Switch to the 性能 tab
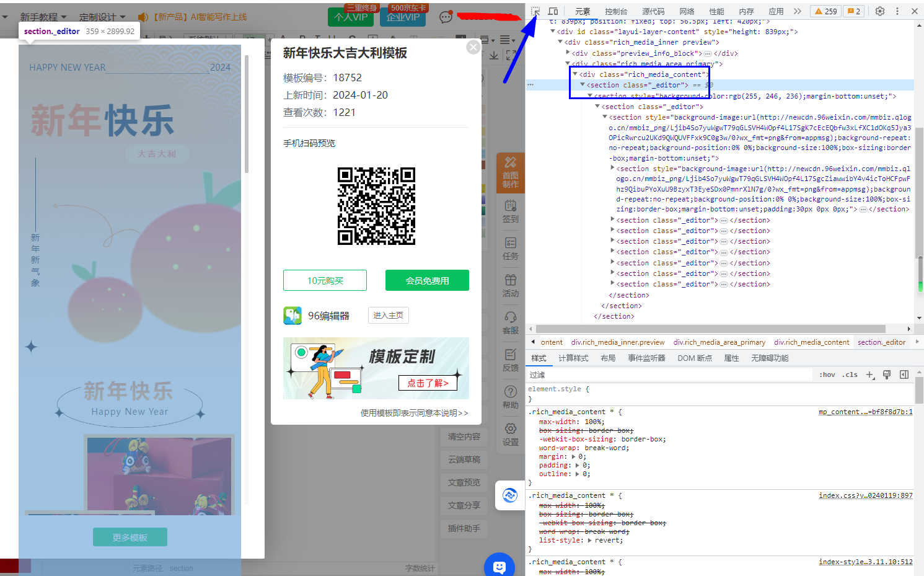 (x=716, y=11)
